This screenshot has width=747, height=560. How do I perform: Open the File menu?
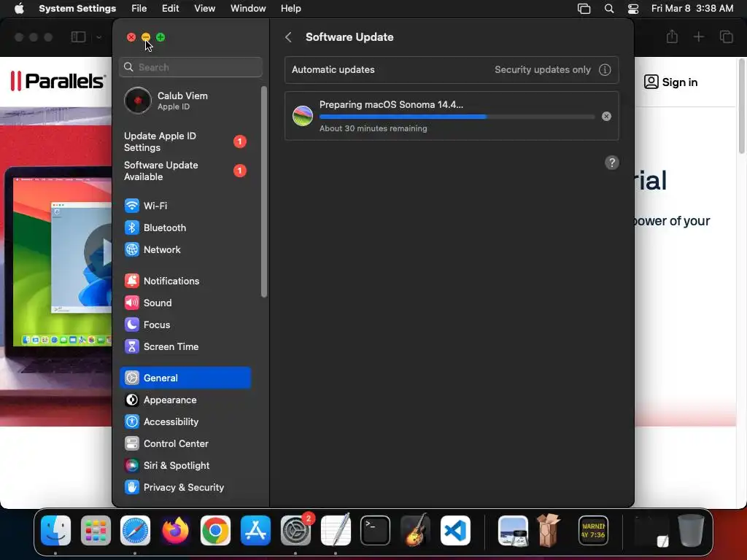tap(139, 9)
